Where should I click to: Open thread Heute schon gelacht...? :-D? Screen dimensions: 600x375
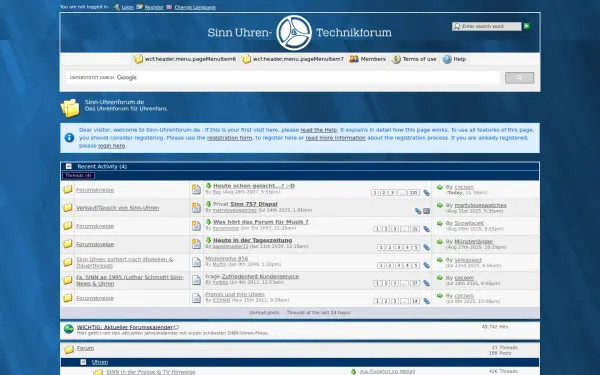(254, 186)
